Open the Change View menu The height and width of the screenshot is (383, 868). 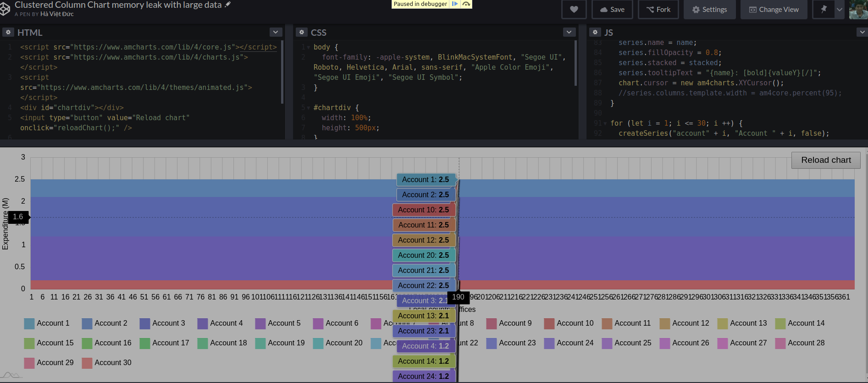[x=774, y=10]
